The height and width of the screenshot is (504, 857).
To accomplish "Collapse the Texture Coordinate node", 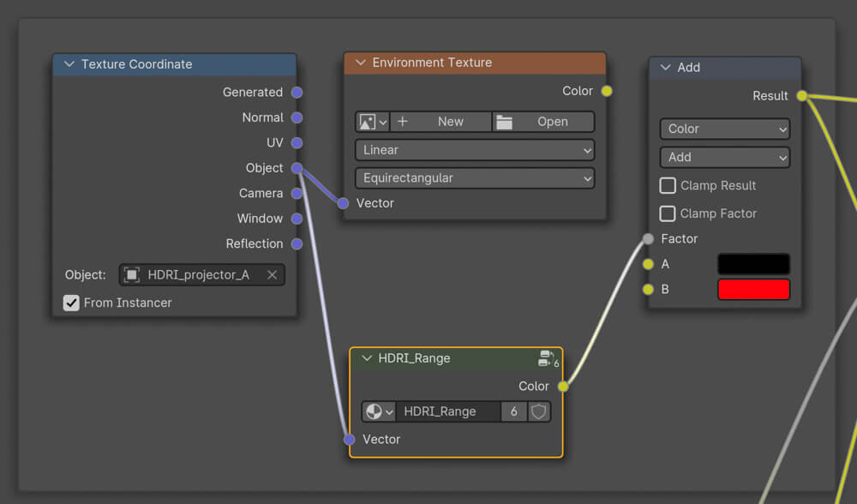I will [x=69, y=64].
